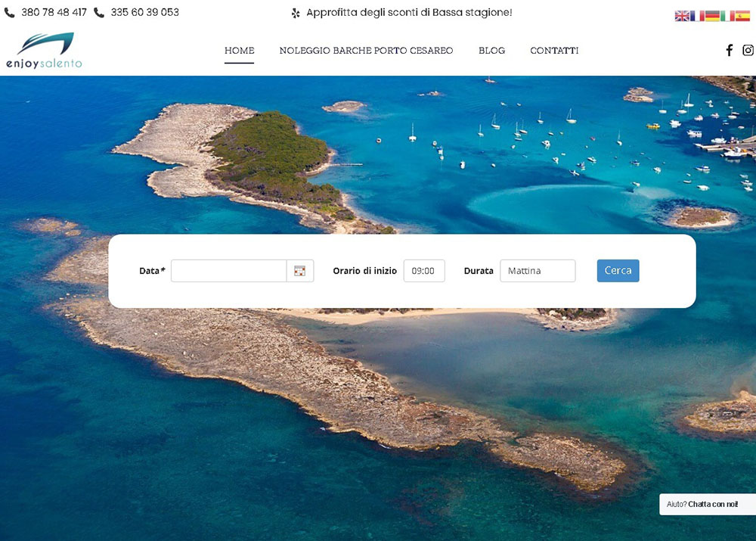Switch site language to Spanish via Spain flag
The image size is (756, 541).
tap(743, 16)
